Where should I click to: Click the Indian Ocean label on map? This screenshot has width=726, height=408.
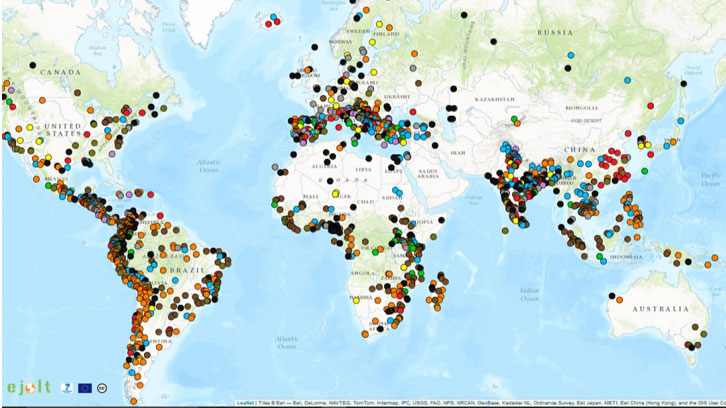(532, 293)
